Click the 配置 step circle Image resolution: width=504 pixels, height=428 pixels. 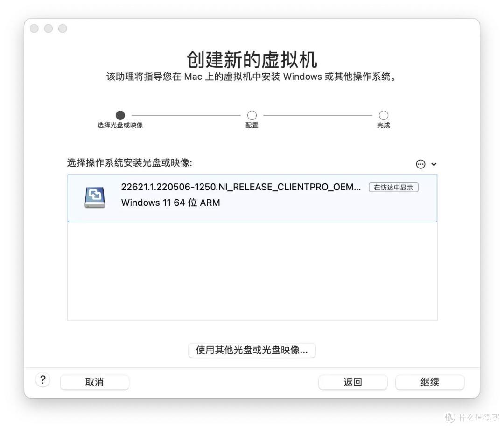click(x=252, y=115)
